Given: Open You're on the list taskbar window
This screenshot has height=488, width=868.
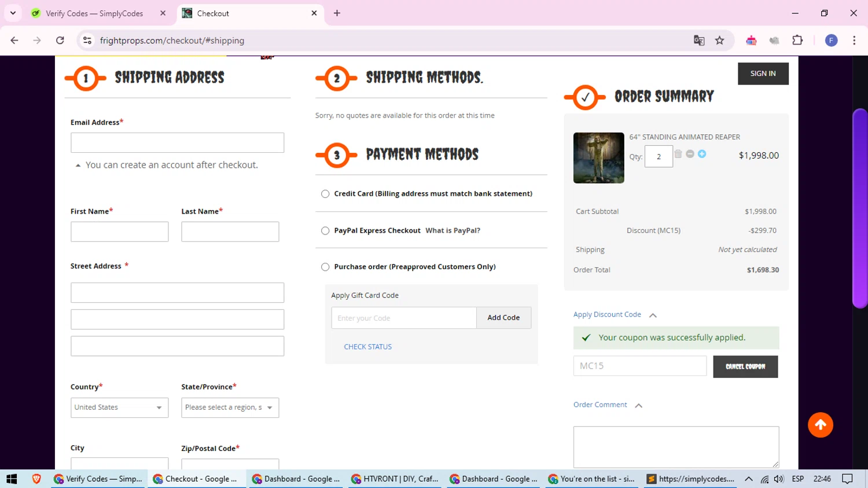Looking at the screenshot, I should [x=592, y=479].
